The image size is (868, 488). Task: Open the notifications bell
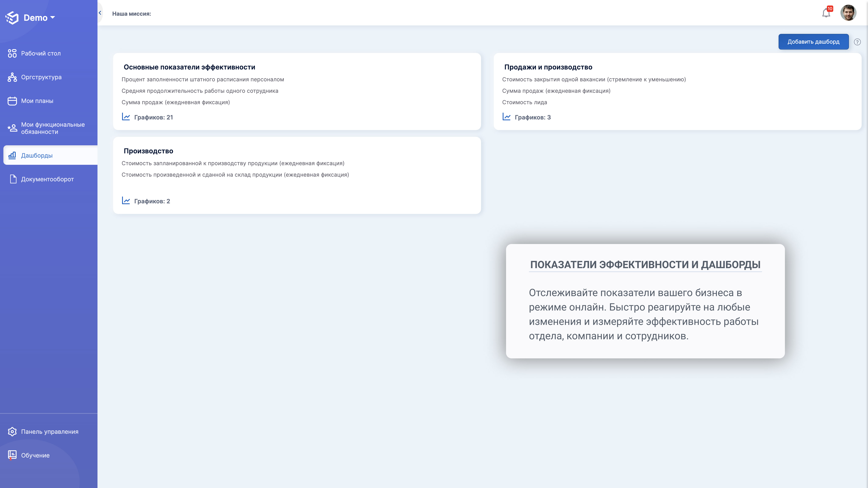[826, 13]
